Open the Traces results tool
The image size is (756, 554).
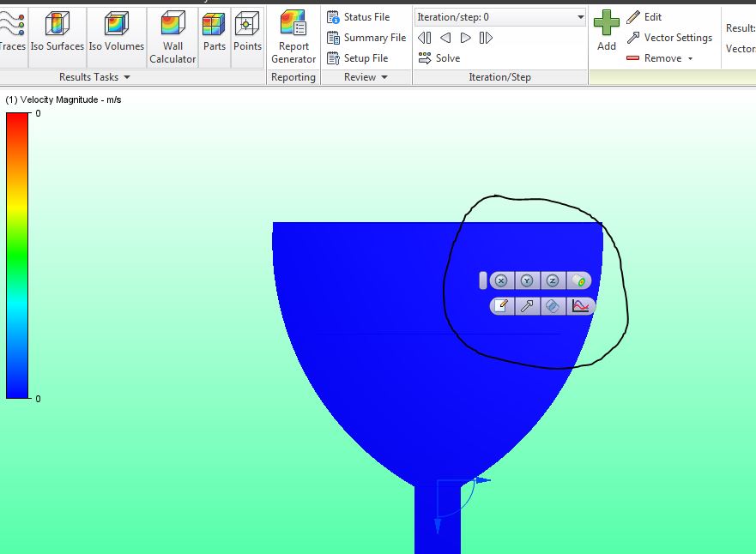[13, 32]
